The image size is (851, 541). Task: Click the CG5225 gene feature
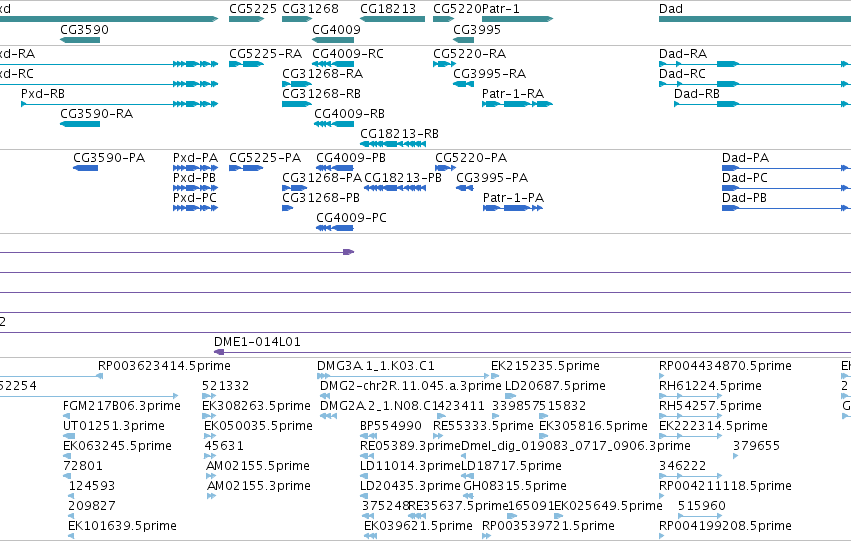[x=246, y=19]
